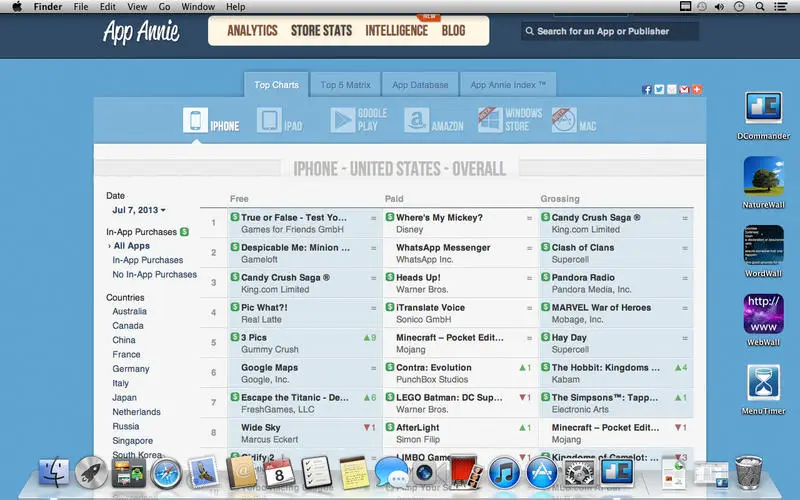Open the WebWall desktop icon
The image size is (800, 500).
click(x=763, y=314)
